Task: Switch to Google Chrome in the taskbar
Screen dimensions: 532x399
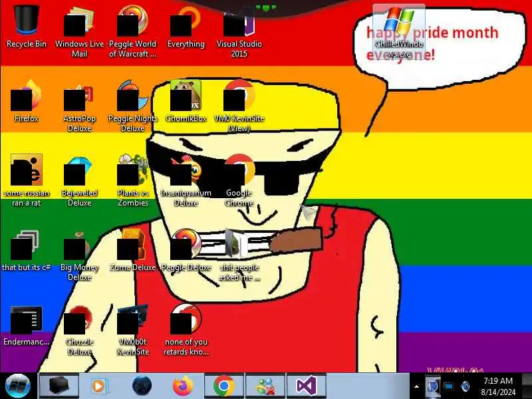Action: pyautogui.click(x=224, y=386)
